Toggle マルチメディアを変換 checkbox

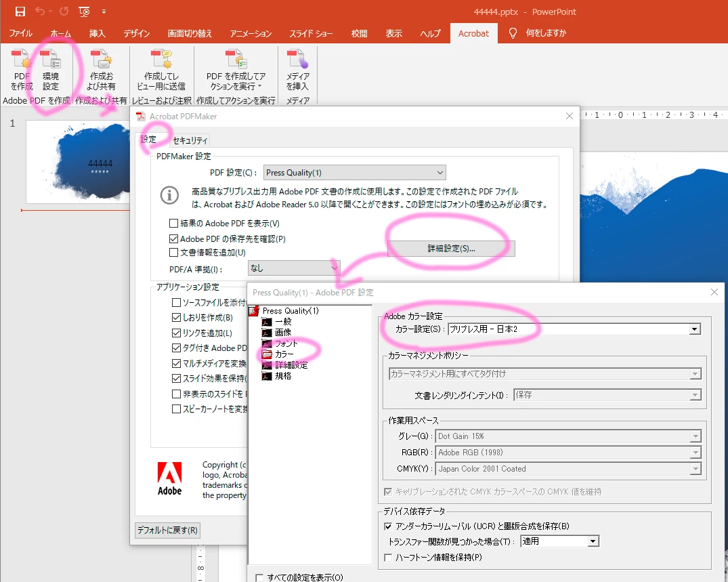tap(177, 363)
